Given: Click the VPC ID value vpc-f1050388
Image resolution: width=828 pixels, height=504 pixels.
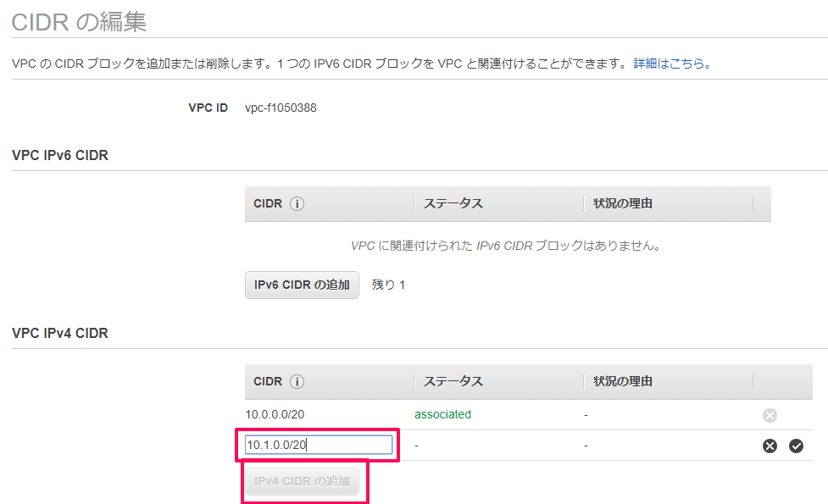Looking at the screenshot, I should pos(281,108).
